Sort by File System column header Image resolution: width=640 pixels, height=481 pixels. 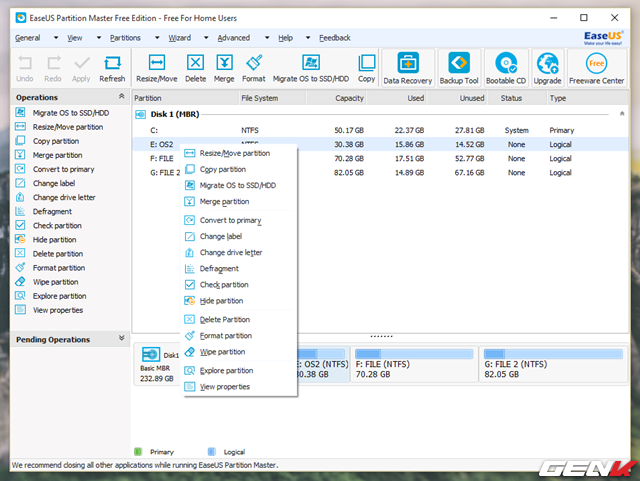point(272,98)
